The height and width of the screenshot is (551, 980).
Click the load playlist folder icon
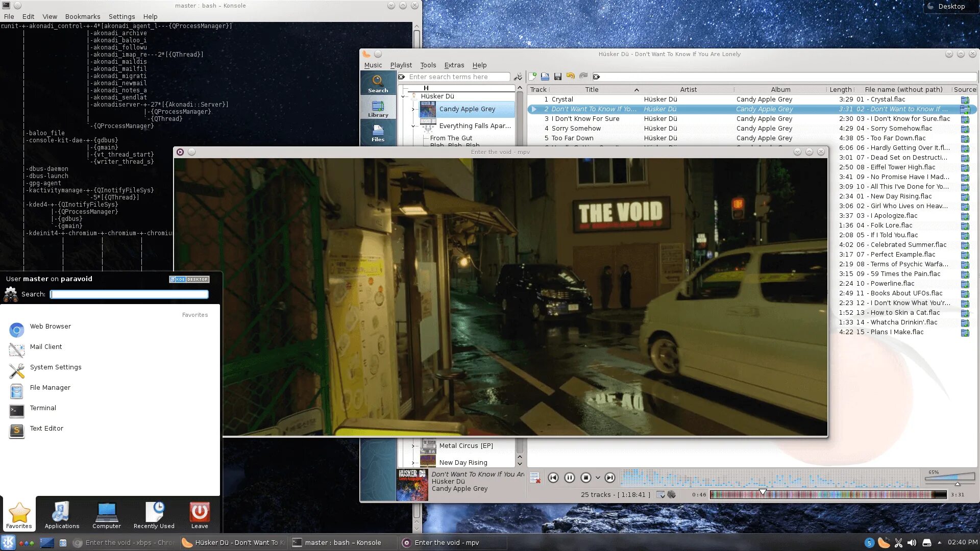545,77
